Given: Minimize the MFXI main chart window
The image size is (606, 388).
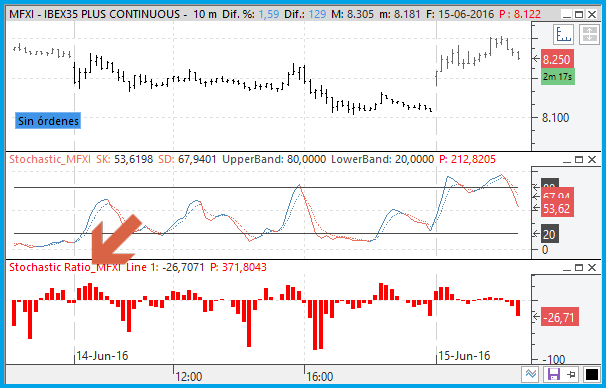Looking at the screenshot, I should point(567,15).
